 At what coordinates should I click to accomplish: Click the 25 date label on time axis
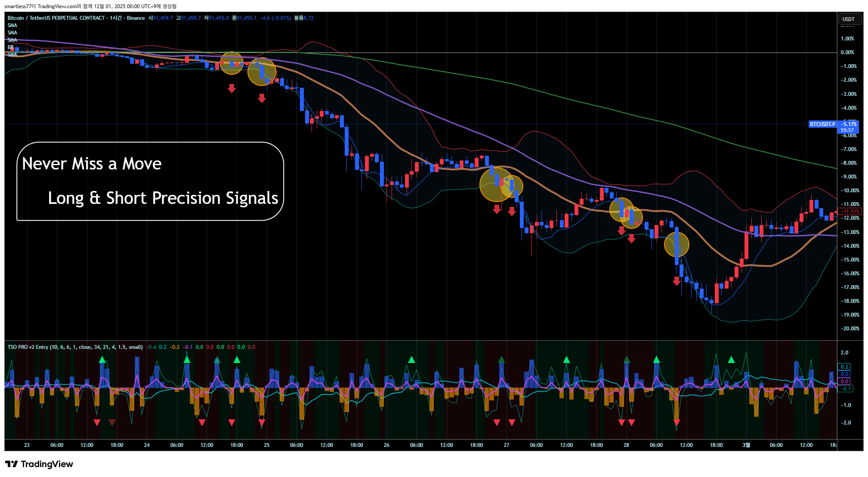pos(266,445)
